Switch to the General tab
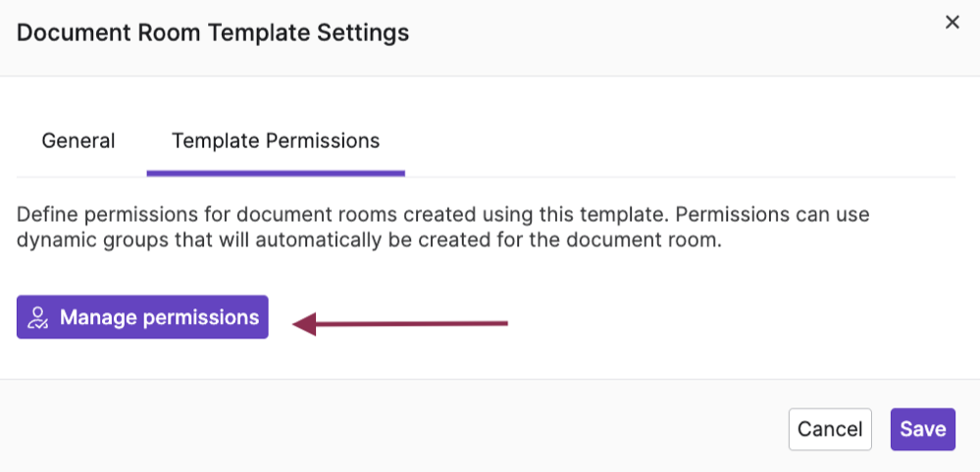The height and width of the screenshot is (472, 980). 78,141
